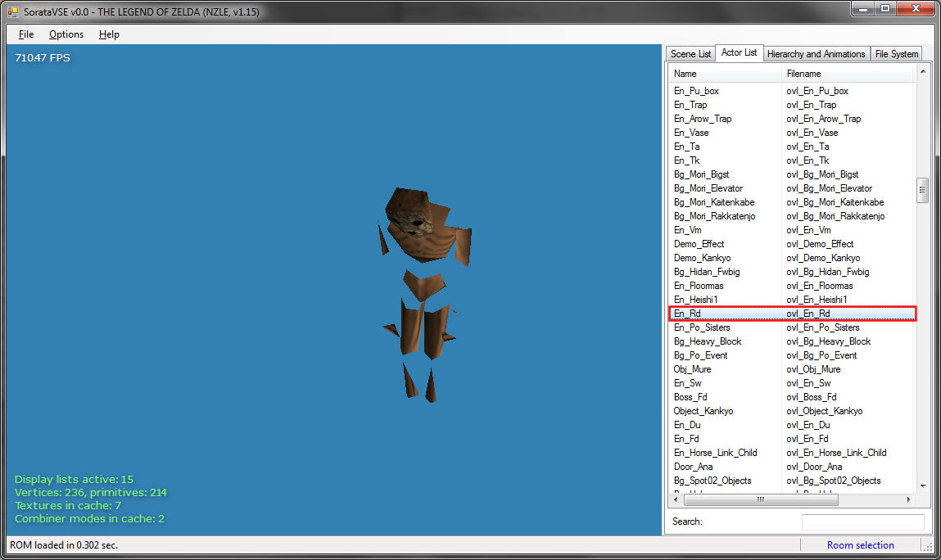Close the SorataVSE window
The height and width of the screenshot is (560, 941).
pos(916,9)
